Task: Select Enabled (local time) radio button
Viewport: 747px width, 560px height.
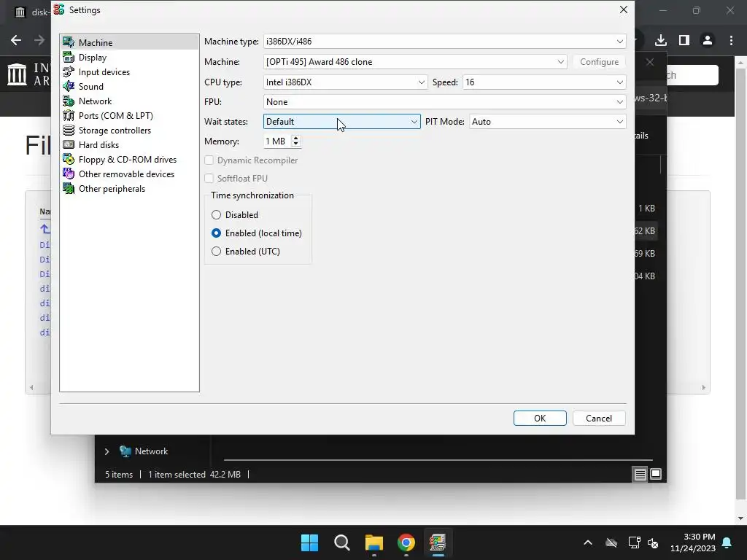Action: pos(216,233)
